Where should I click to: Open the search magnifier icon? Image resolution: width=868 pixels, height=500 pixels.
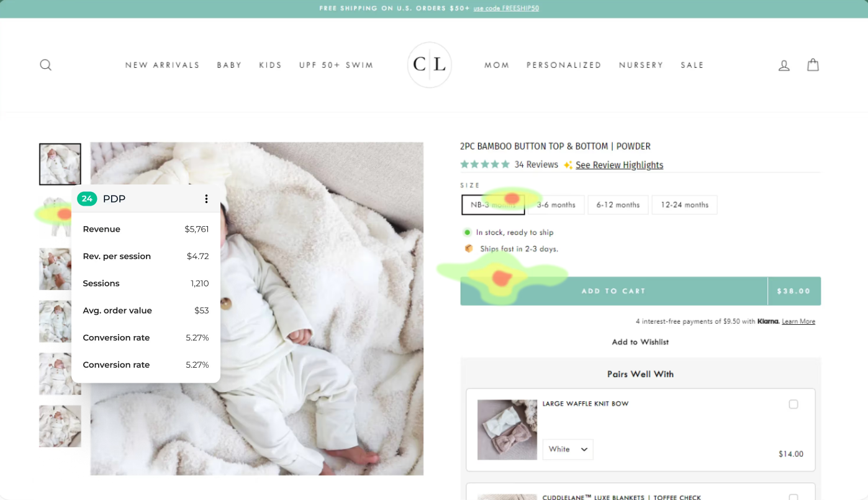click(x=45, y=65)
